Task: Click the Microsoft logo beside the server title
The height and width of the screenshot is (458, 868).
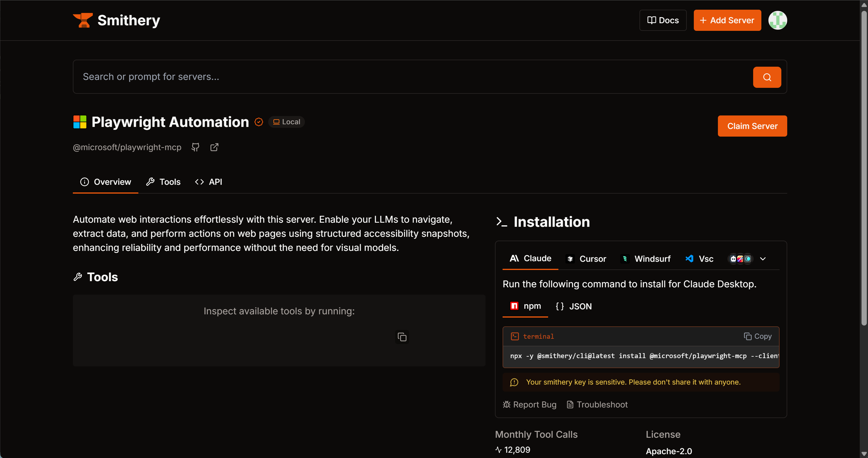Action: tap(80, 122)
